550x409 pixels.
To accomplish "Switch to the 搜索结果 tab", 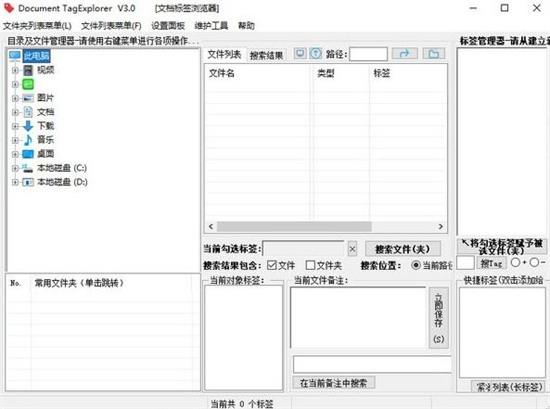I will [267, 55].
